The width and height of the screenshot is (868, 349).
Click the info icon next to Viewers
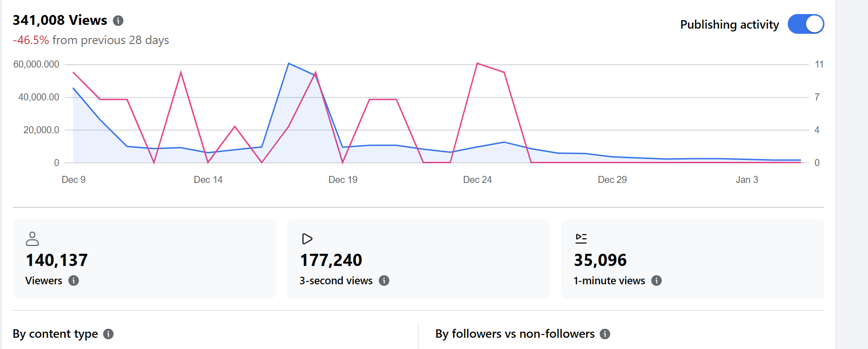[74, 281]
